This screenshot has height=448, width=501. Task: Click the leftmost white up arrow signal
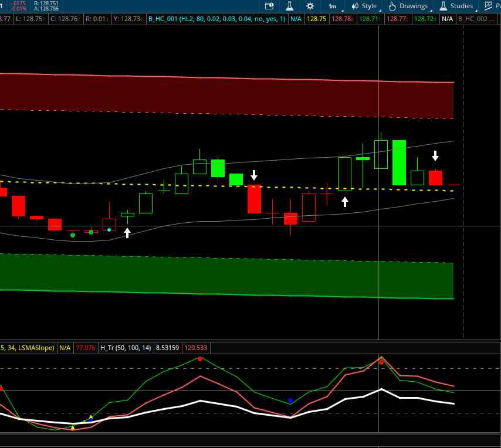tap(127, 233)
